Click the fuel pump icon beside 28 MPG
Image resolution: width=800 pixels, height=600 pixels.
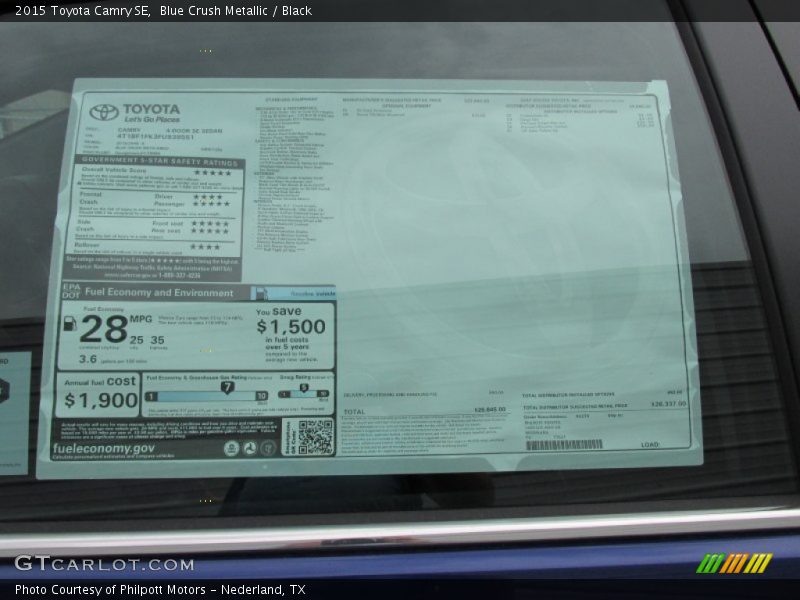(x=70, y=324)
